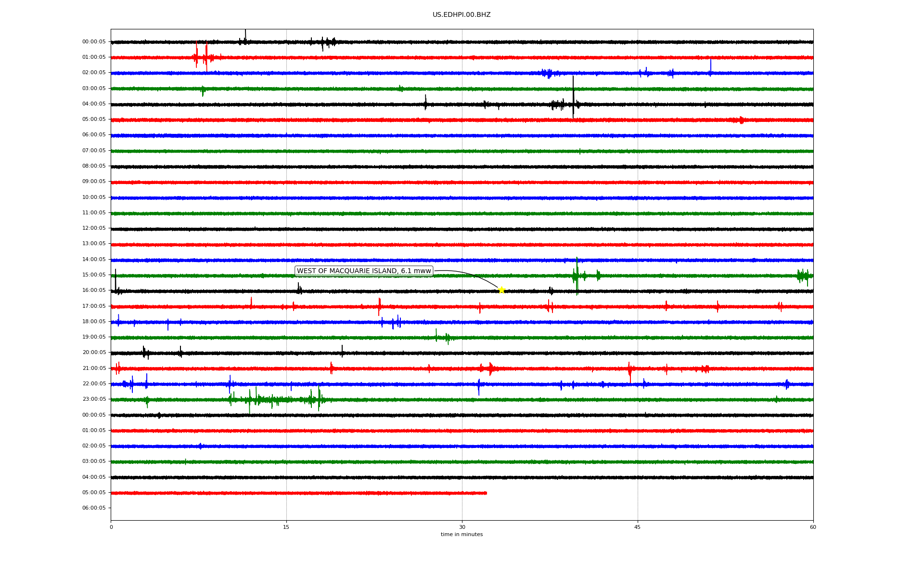This screenshot has height=578, width=924.
Task: Click the yellow star earthquake marker
Action: [x=501, y=290]
